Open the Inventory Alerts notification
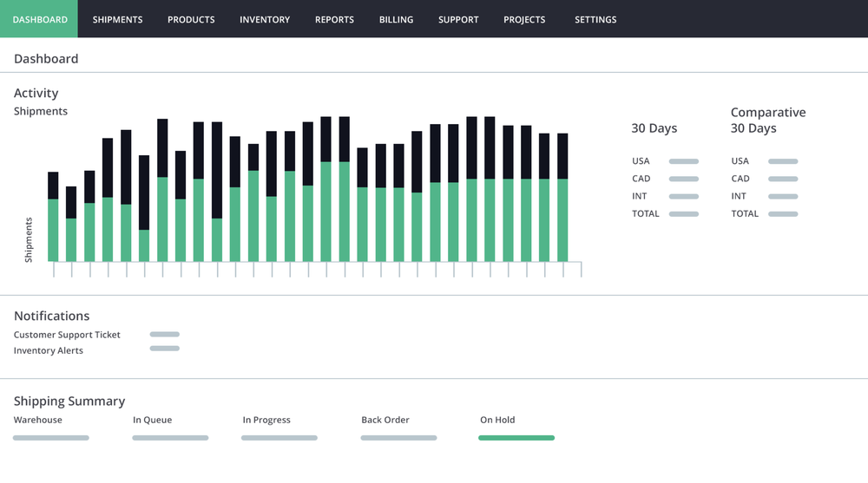The width and height of the screenshot is (868, 483). coord(48,351)
